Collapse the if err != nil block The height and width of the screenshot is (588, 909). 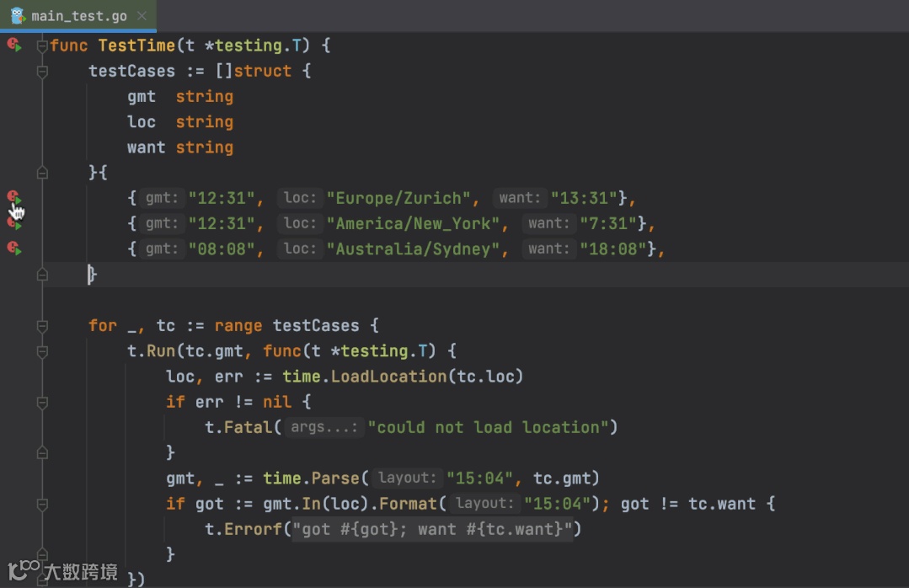pos(42,403)
